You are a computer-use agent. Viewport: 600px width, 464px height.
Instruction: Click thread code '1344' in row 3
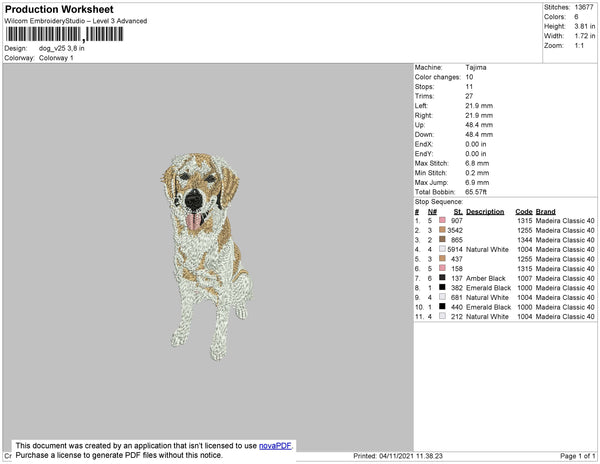point(525,240)
